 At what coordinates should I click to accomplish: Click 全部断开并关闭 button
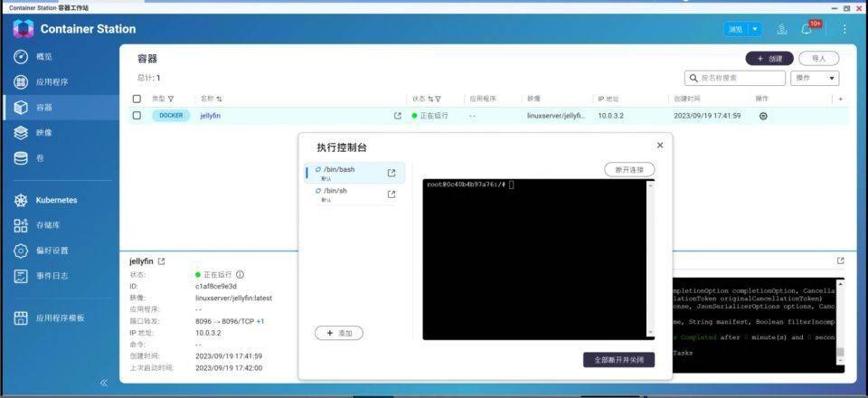point(618,360)
